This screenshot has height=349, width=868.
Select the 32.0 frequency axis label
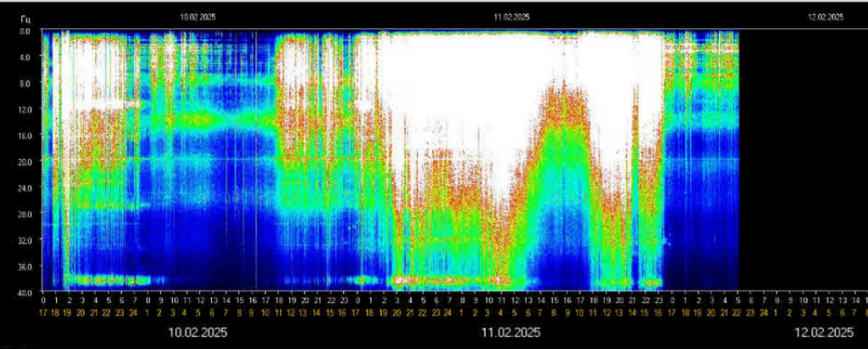tap(25, 240)
